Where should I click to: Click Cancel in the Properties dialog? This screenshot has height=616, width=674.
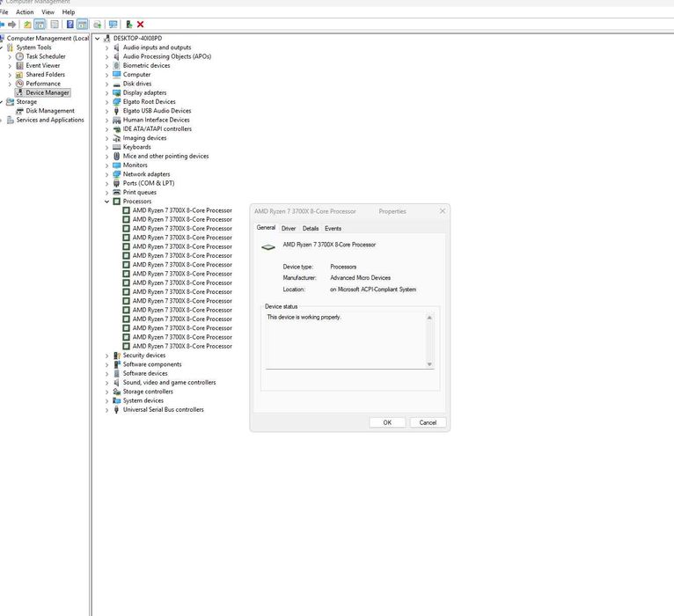click(428, 422)
